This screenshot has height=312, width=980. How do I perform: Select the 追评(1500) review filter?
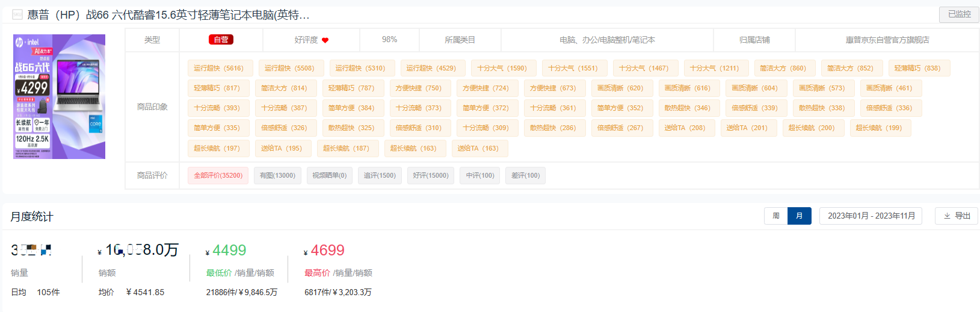(380, 175)
